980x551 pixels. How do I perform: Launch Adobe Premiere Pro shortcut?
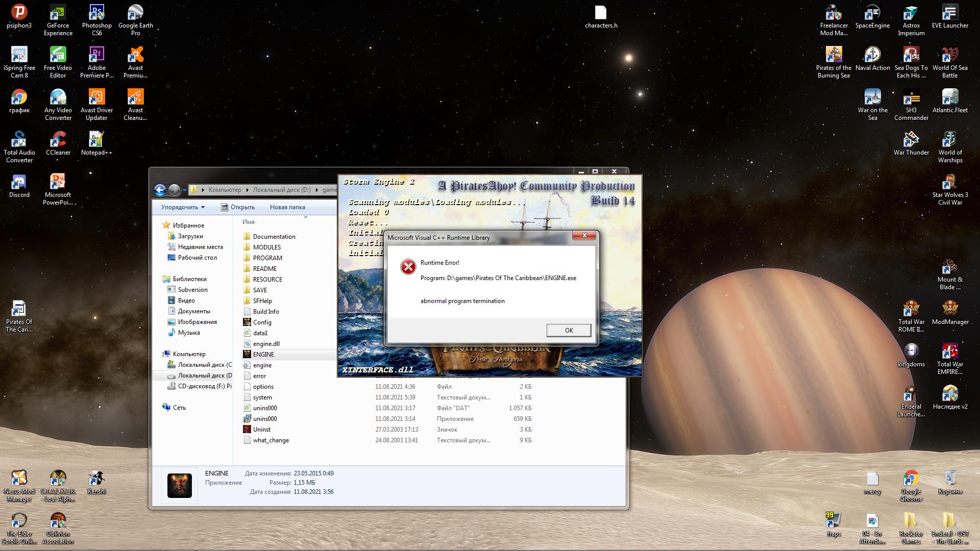coord(96,62)
